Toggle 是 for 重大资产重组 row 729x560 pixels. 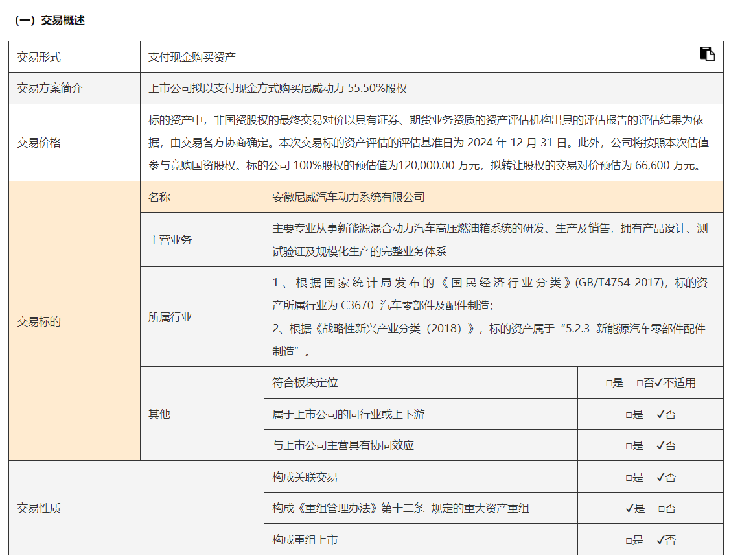tap(629, 508)
